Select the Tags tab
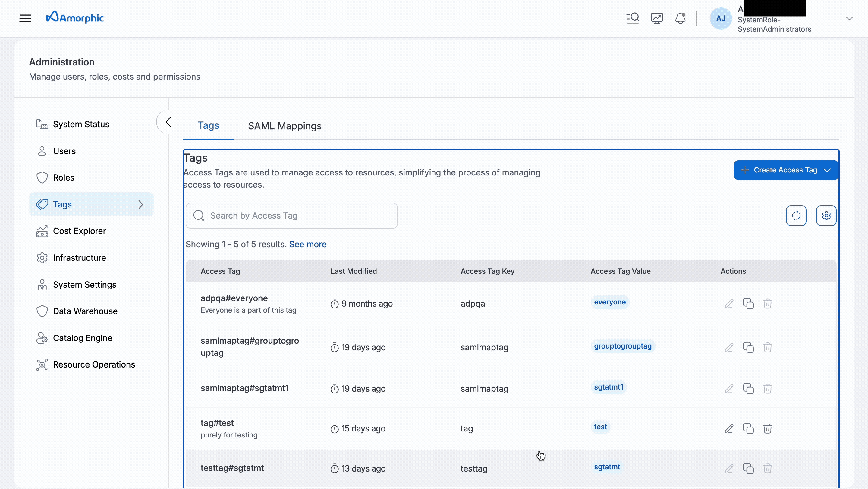This screenshot has width=868, height=489. click(x=208, y=125)
